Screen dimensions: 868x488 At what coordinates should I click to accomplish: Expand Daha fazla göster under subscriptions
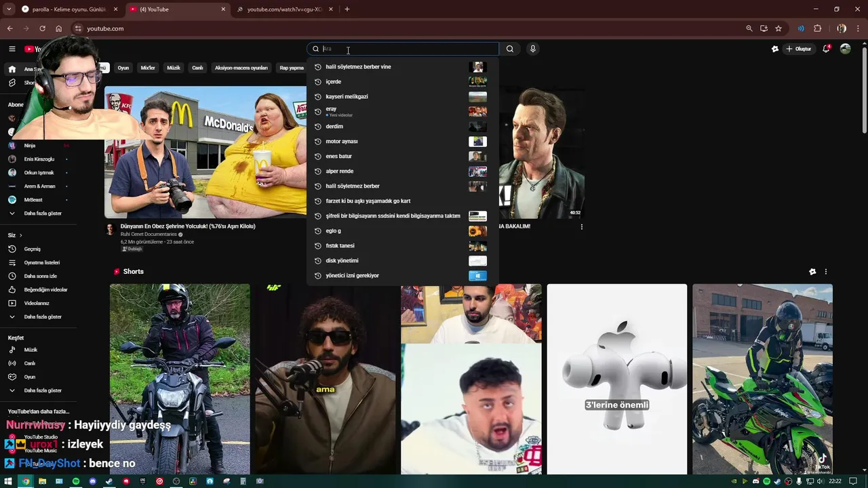click(x=42, y=213)
